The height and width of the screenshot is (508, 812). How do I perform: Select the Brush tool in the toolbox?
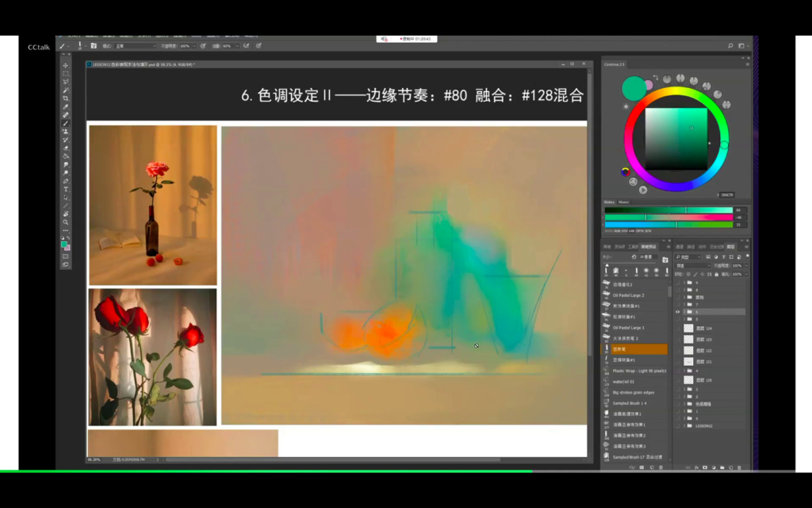pyautogui.click(x=66, y=123)
